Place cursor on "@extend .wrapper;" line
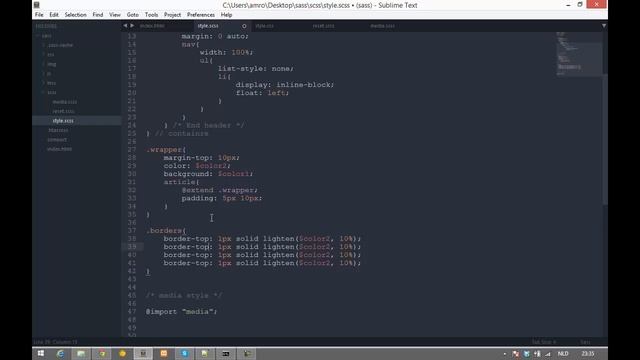The height and width of the screenshot is (360, 640). [x=220, y=190]
